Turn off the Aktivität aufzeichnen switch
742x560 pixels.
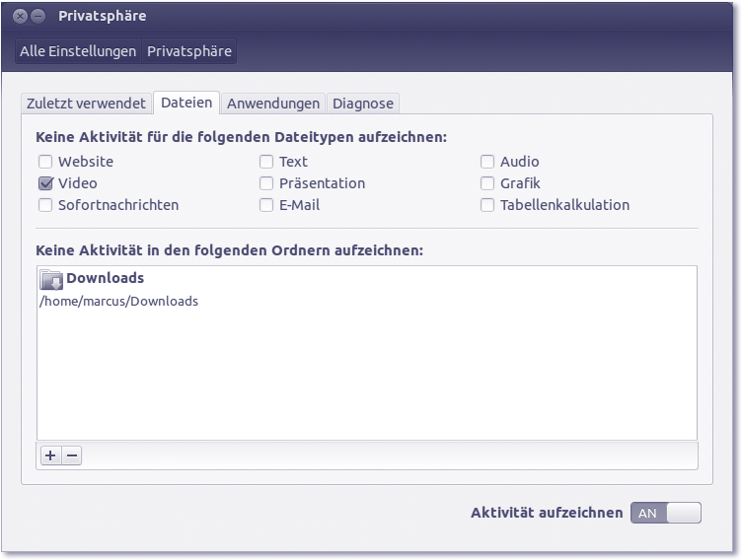[665, 513]
